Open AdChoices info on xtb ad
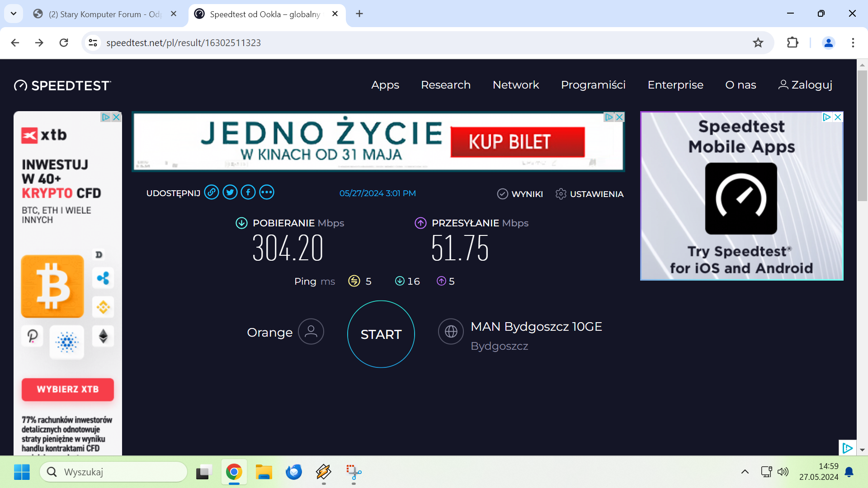This screenshot has width=868, height=488. point(105,117)
